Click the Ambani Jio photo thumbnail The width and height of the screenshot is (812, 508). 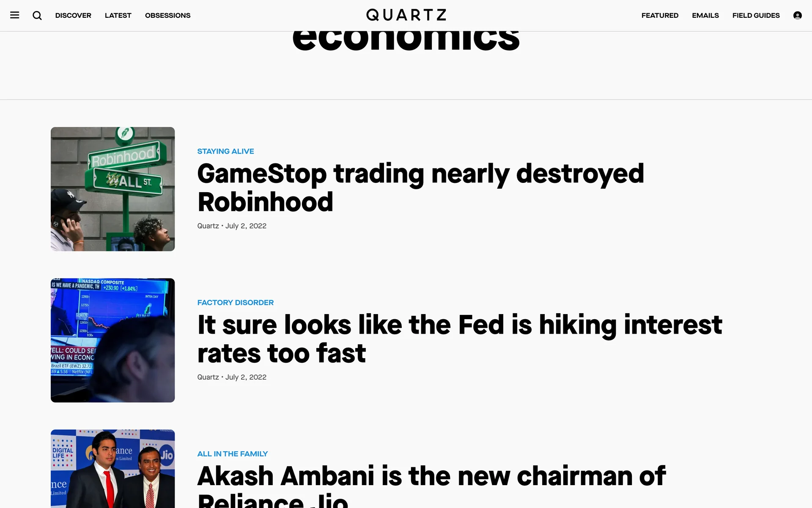(x=112, y=469)
